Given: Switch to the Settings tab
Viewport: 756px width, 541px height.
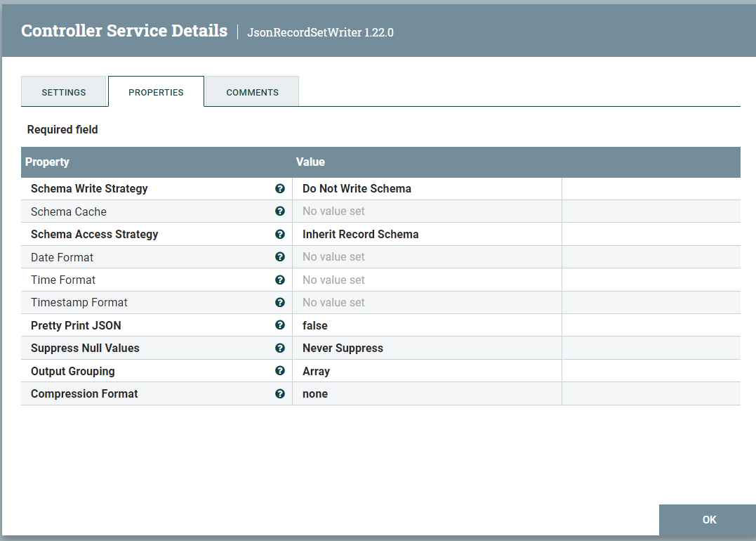Looking at the screenshot, I should [64, 92].
